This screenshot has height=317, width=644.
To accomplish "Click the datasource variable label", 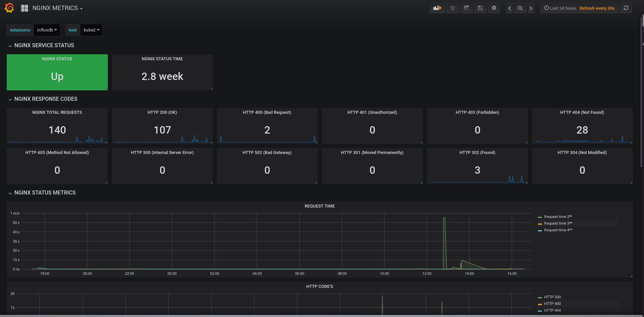I will pyautogui.click(x=20, y=30).
